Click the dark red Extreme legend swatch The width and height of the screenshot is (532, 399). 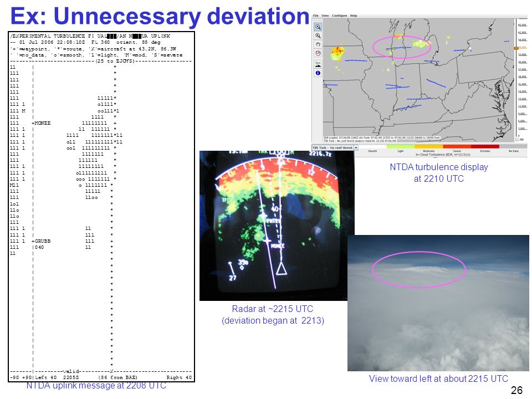pos(485,146)
